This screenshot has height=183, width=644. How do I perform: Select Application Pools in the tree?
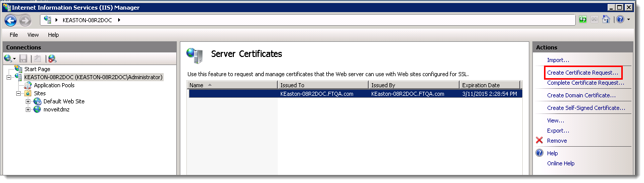click(x=54, y=85)
